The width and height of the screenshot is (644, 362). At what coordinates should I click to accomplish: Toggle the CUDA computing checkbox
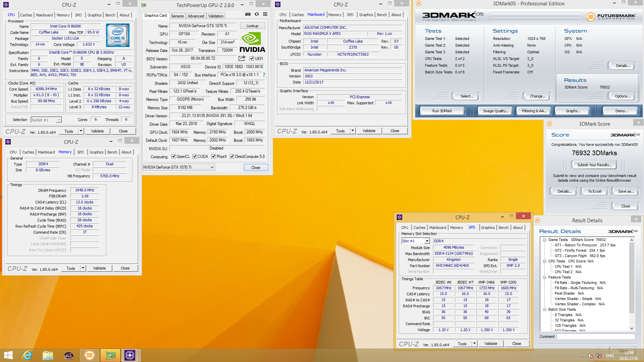(195, 157)
